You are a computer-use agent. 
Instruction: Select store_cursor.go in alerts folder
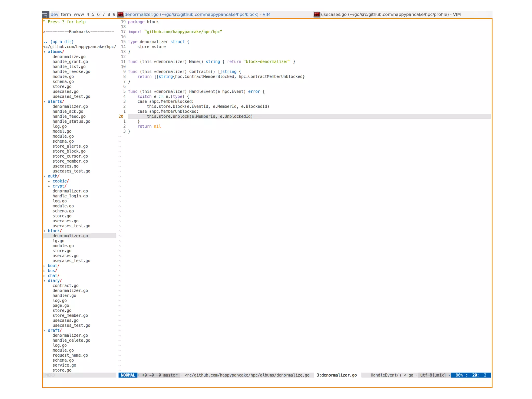(x=70, y=156)
